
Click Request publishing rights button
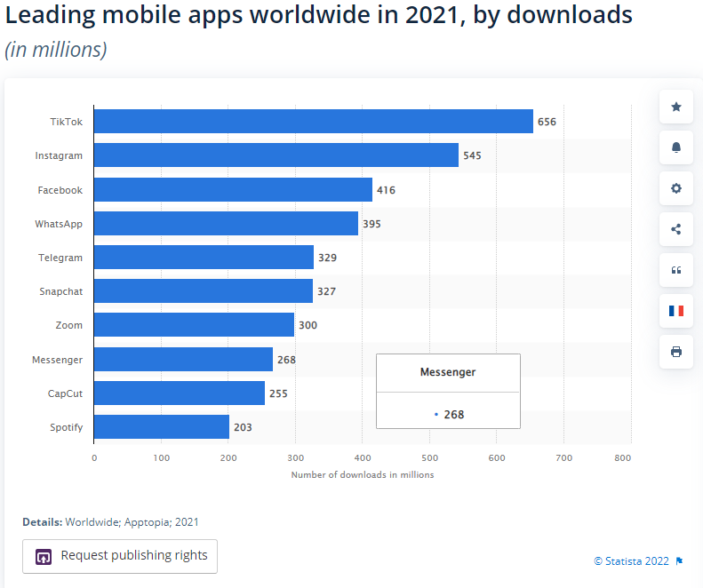[x=120, y=556]
